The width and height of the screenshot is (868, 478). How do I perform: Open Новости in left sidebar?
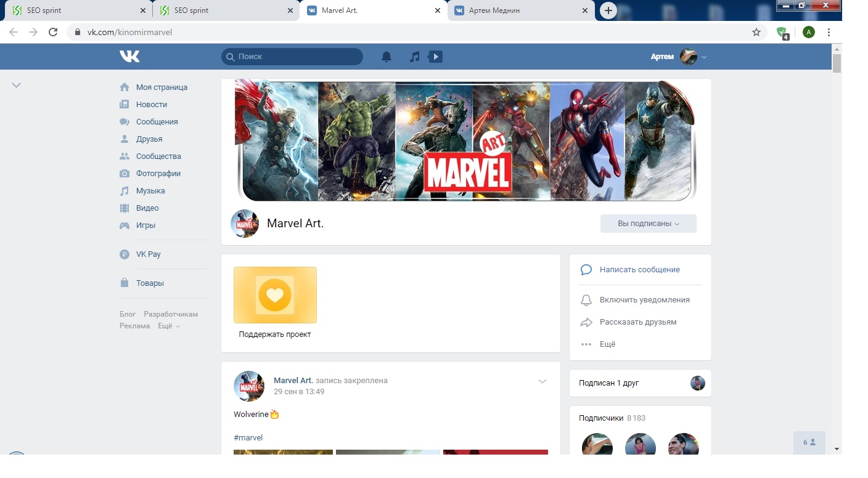152,105
